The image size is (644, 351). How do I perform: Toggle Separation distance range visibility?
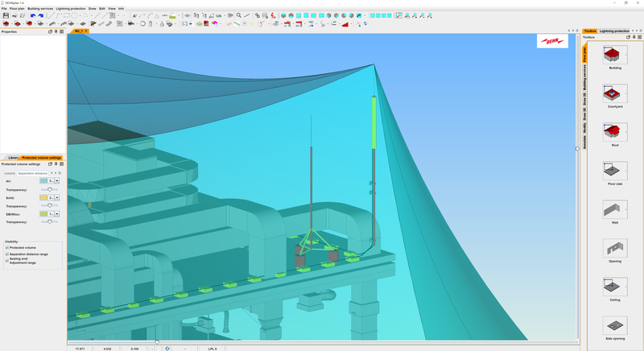(x=7, y=254)
